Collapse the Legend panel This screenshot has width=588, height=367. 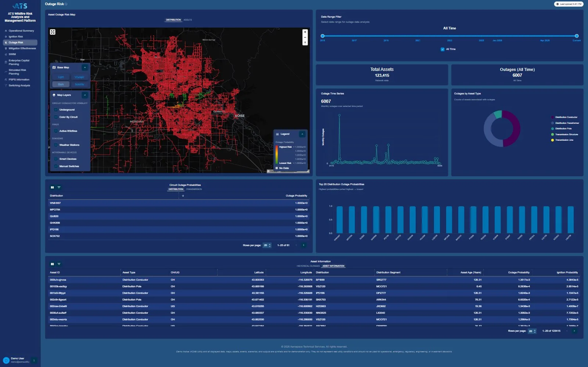tap(302, 134)
